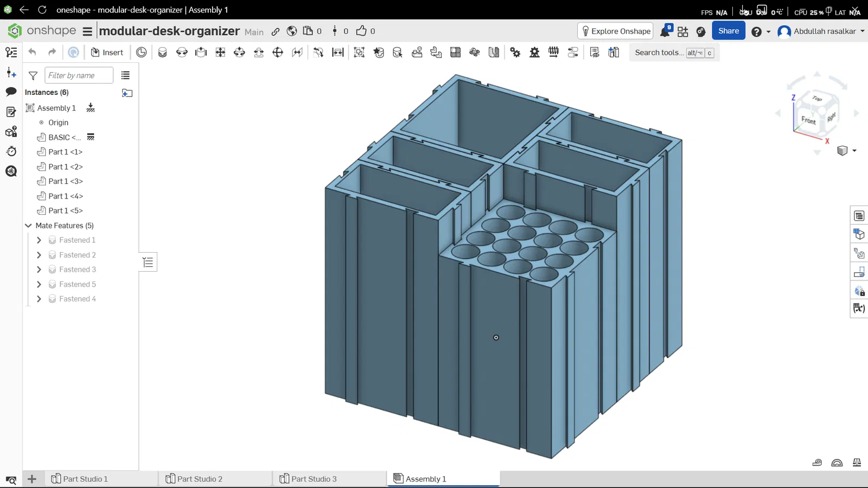Click the fix icon beside Assembly 1
This screenshot has width=868, height=488.
click(91, 108)
